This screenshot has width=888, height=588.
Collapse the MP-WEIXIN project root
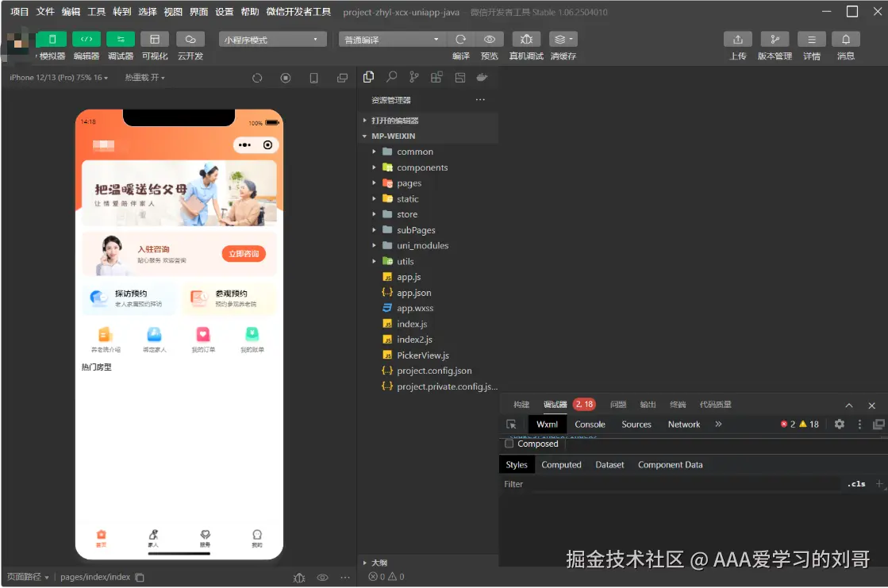click(x=365, y=136)
